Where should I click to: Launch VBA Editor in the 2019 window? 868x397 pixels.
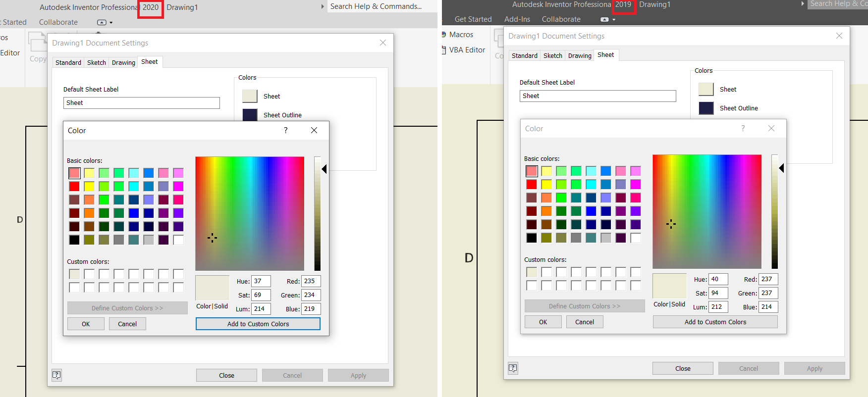click(x=466, y=50)
